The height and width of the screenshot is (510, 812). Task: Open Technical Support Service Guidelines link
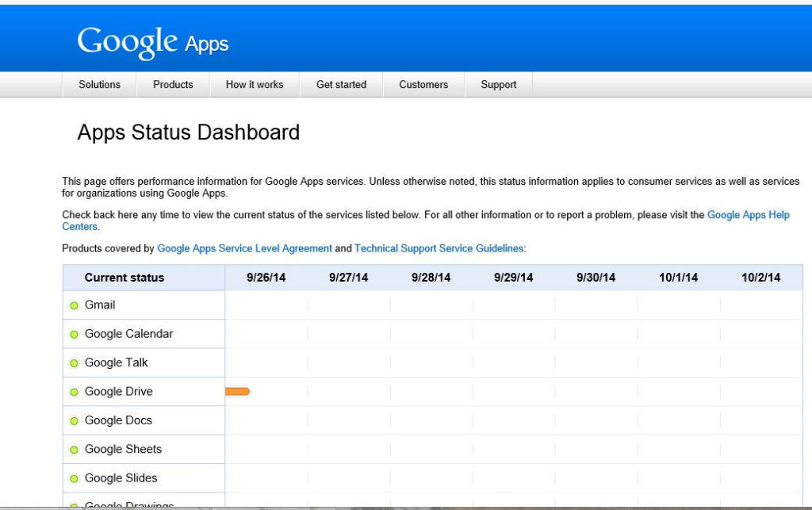[439, 248]
